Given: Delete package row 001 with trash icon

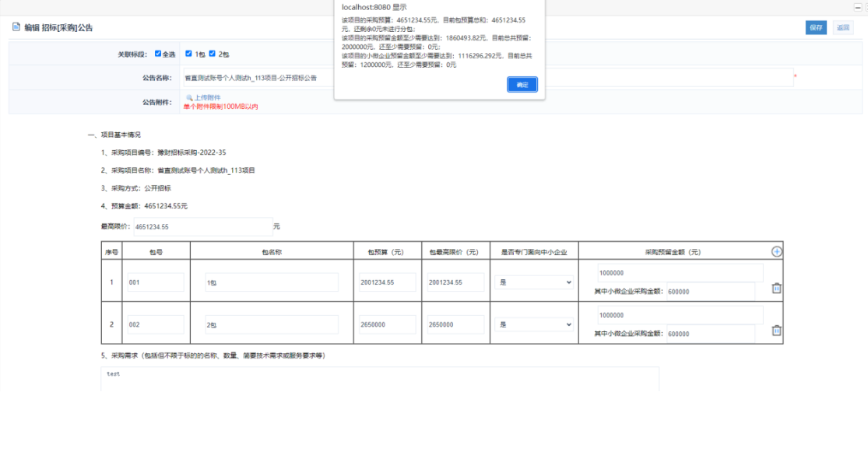Looking at the screenshot, I should 776,288.
